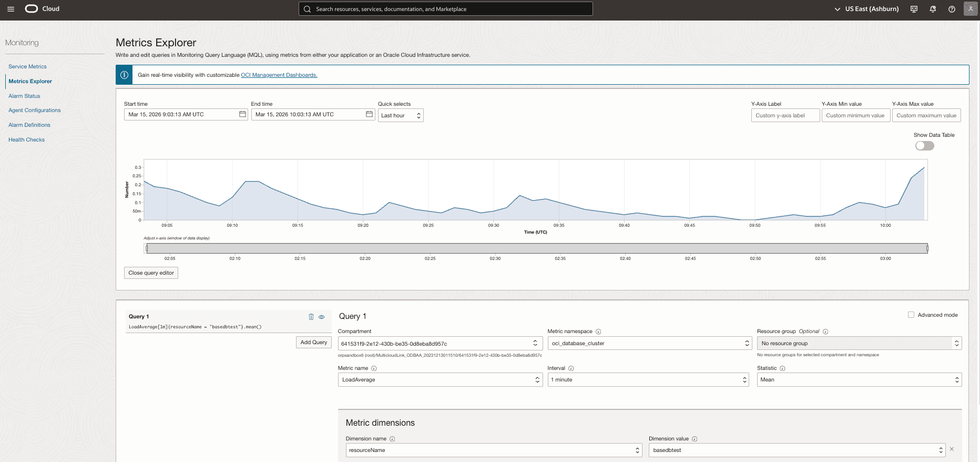Focus the top search resources field

click(446, 9)
